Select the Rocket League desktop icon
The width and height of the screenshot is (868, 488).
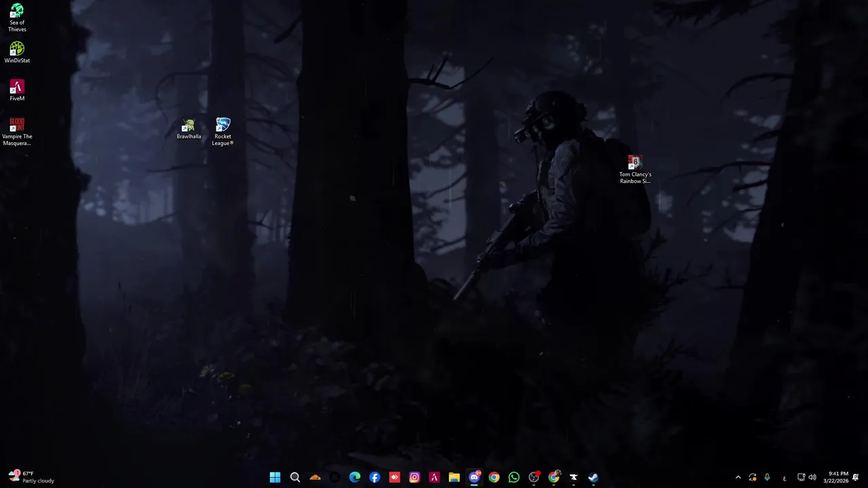coord(222,131)
